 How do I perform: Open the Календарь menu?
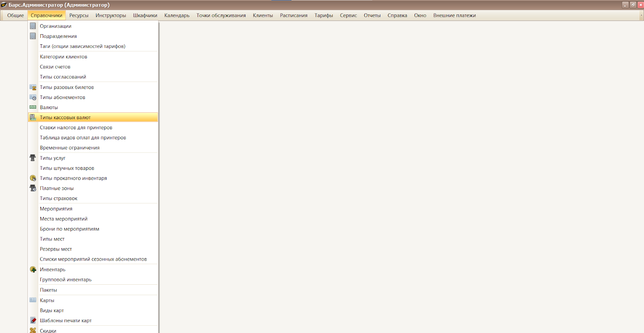click(177, 16)
